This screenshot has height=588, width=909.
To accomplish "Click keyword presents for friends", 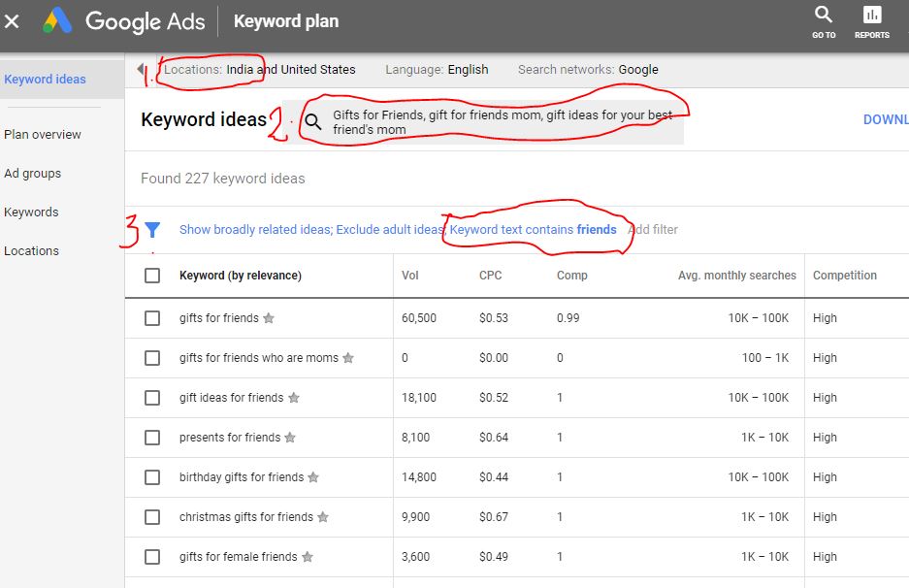I will click(230, 438).
